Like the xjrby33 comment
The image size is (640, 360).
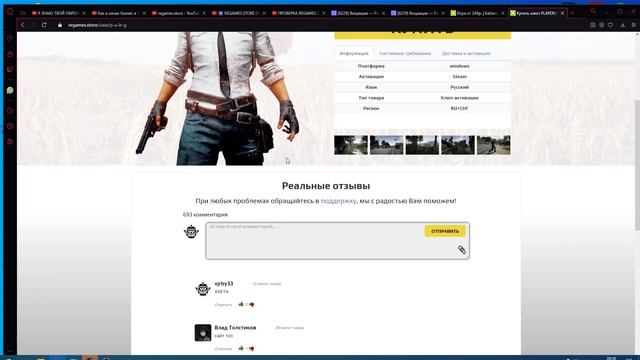(x=241, y=304)
